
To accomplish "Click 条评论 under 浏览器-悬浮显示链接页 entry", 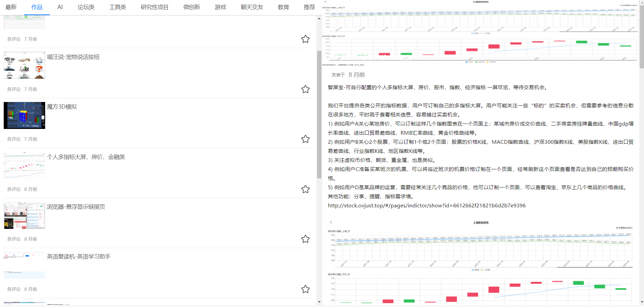I will pos(14,239).
